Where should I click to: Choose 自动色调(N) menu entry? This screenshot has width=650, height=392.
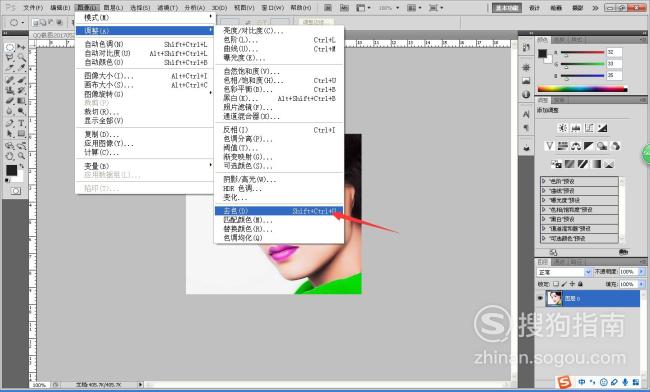pyautogui.click(x=145, y=44)
